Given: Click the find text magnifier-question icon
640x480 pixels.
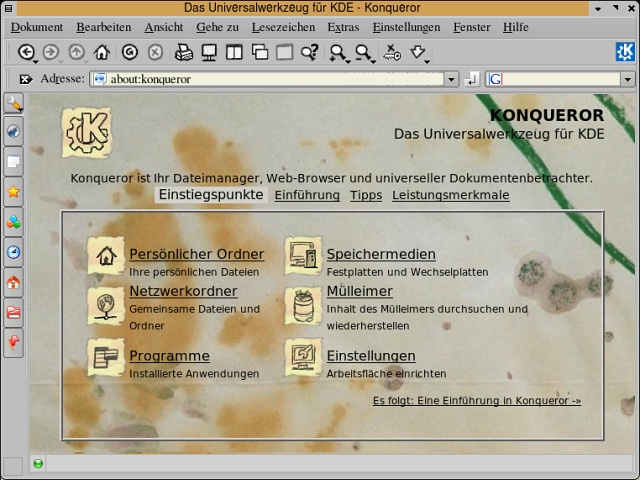Looking at the screenshot, I should pos(309,52).
